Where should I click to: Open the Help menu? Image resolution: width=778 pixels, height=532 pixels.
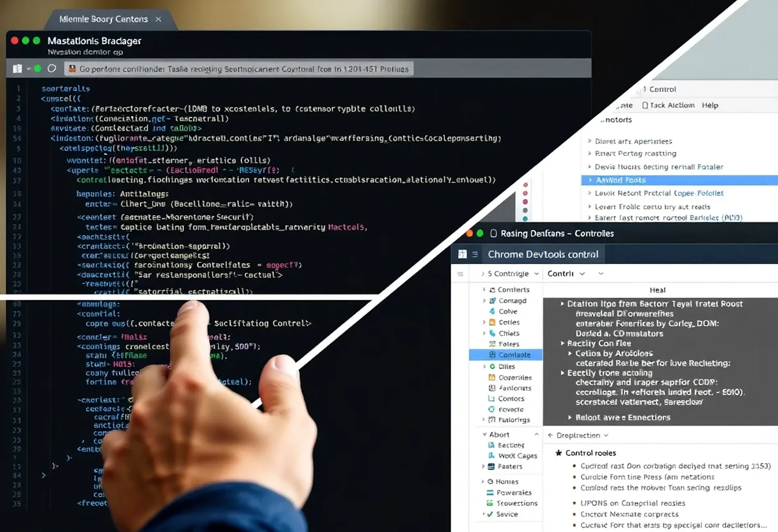click(710, 105)
